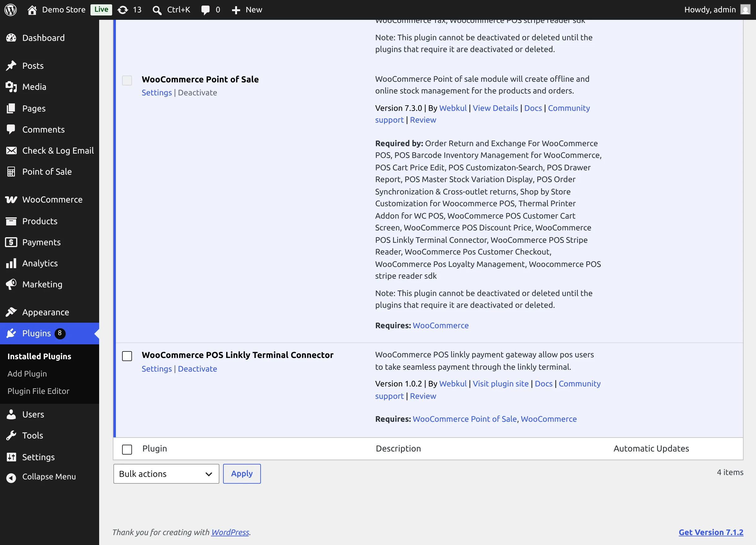Click the Marketing megaphone icon

11,284
